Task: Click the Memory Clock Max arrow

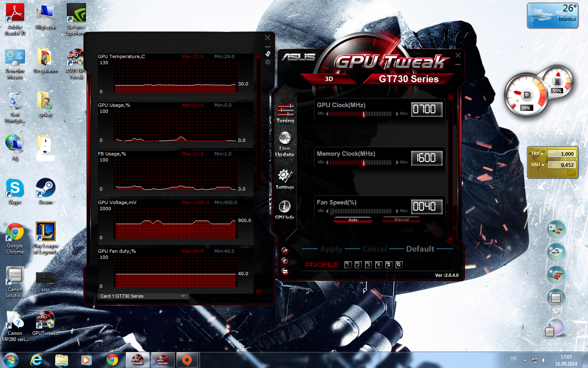Action: point(397,162)
